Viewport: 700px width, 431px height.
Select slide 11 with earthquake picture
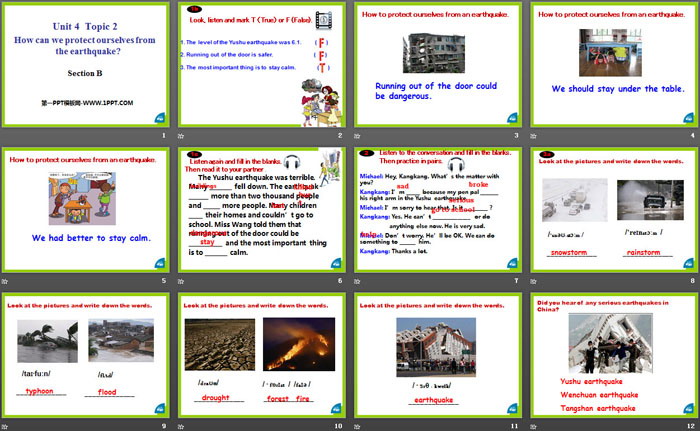pyautogui.click(x=438, y=356)
